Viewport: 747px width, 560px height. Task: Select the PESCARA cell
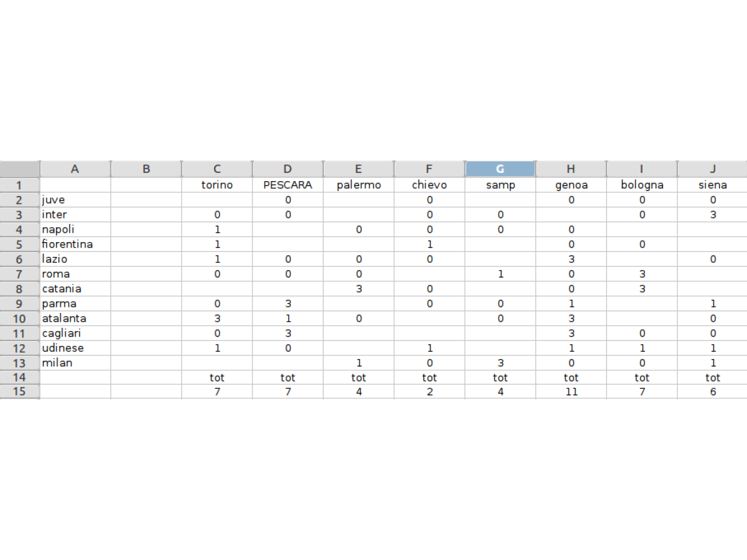click(x=288, y=185)
